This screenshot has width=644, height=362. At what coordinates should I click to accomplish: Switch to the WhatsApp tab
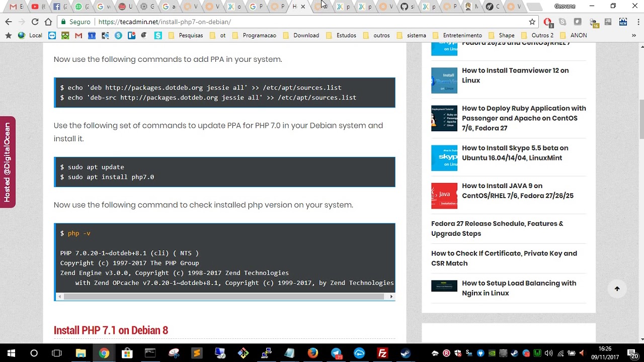click(80, 7)
